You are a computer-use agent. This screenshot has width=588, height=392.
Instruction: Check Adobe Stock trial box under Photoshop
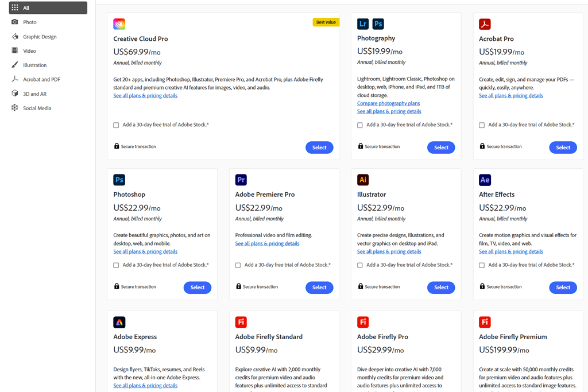(x=116, y=265)
